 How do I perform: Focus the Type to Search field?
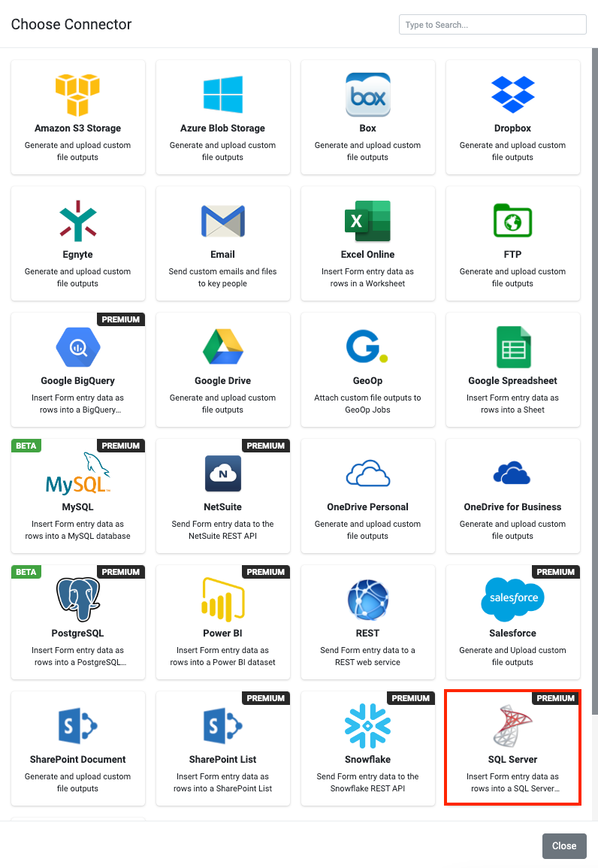[x=493, y=24]
